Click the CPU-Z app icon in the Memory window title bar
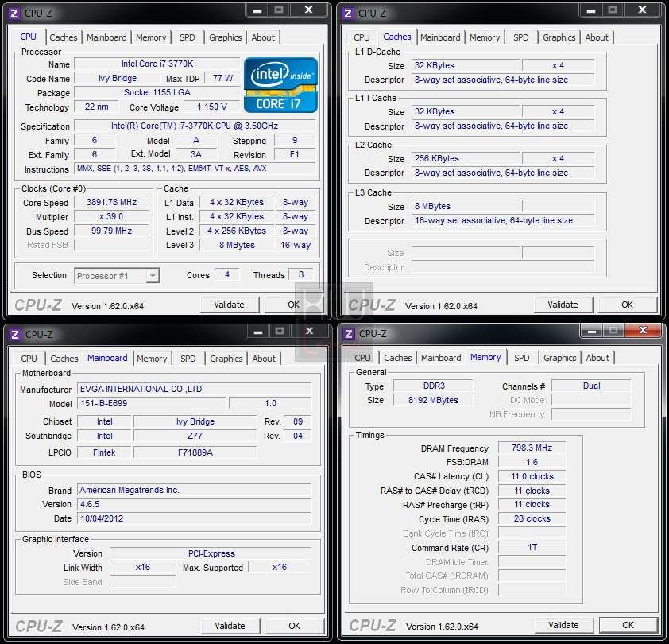Viewport: 669px width, 644px height. (x=349, y=334)
